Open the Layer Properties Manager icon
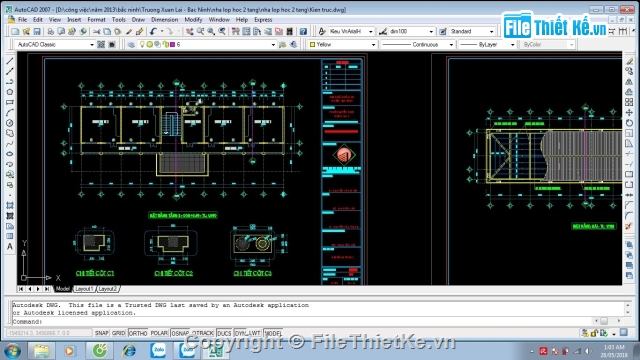 [x=131, y=44]
